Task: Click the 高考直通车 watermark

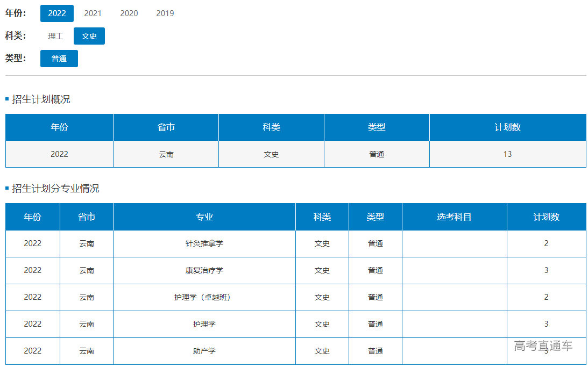Action: (x=543, y=346)
